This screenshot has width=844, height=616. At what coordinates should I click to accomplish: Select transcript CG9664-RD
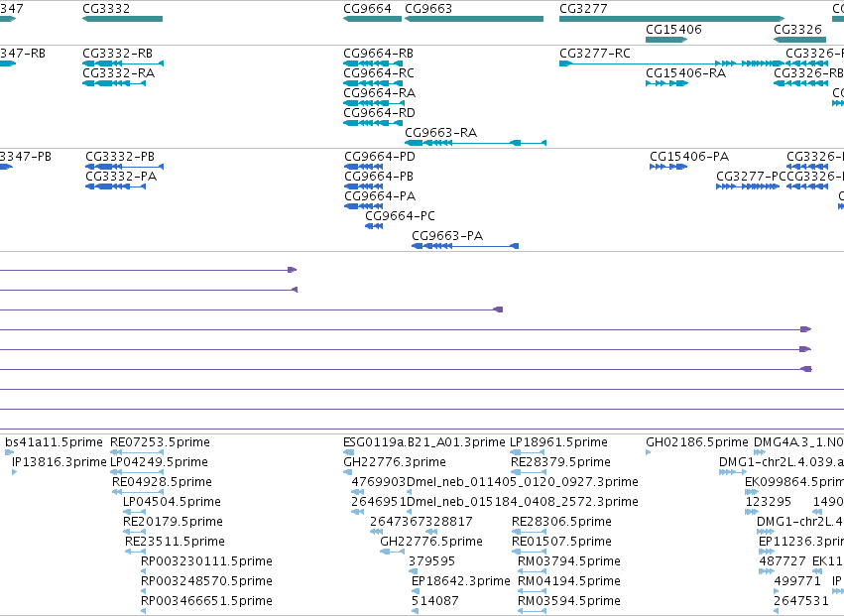click(373, 123)
